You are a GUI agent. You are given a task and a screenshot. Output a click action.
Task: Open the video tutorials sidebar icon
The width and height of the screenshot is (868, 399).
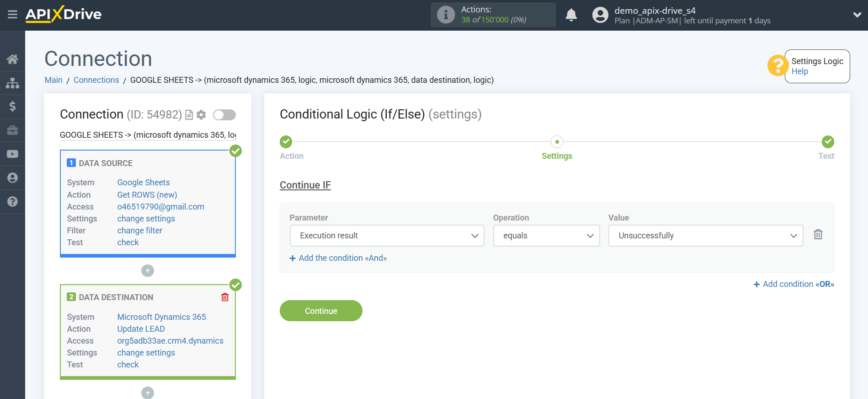(x=12, y=154)
